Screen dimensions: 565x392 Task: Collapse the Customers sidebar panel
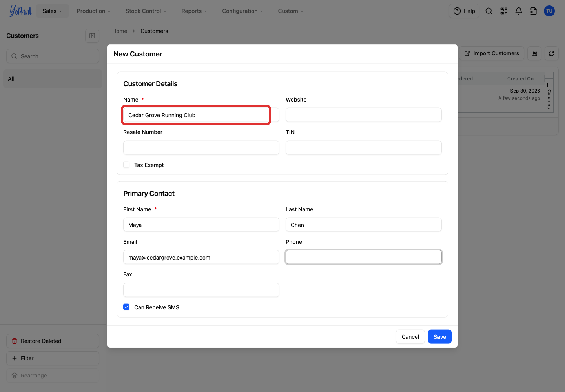(92, 36)
